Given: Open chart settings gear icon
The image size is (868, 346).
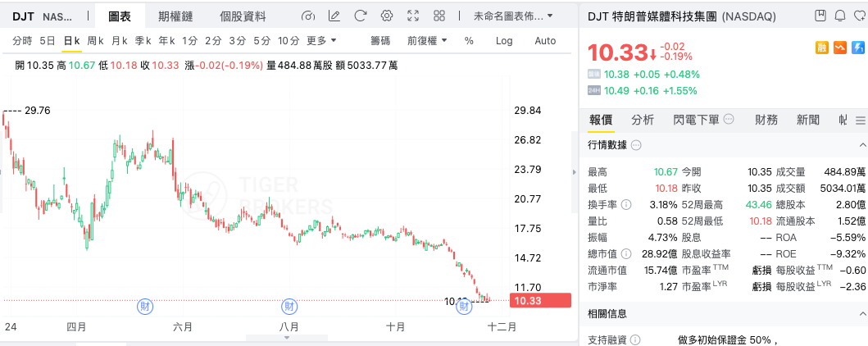Looking at the screenshot, I should 387,16.
